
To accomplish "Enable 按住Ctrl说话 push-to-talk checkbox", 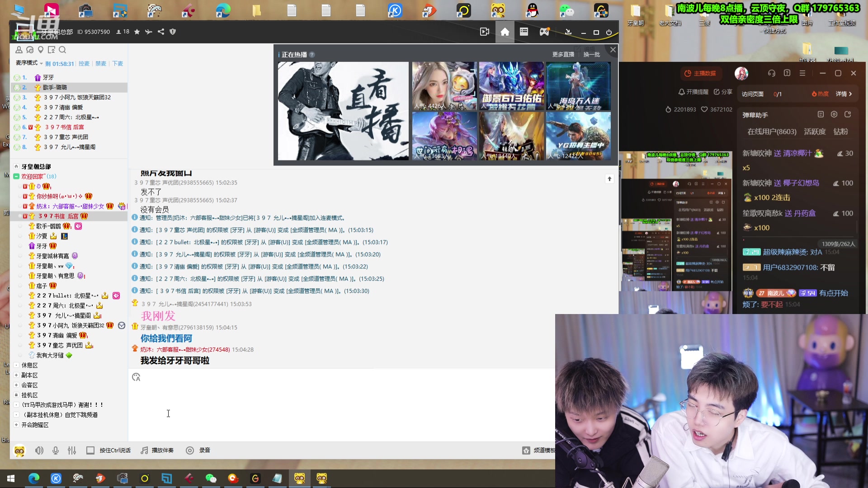I will [x=90, y=450].
